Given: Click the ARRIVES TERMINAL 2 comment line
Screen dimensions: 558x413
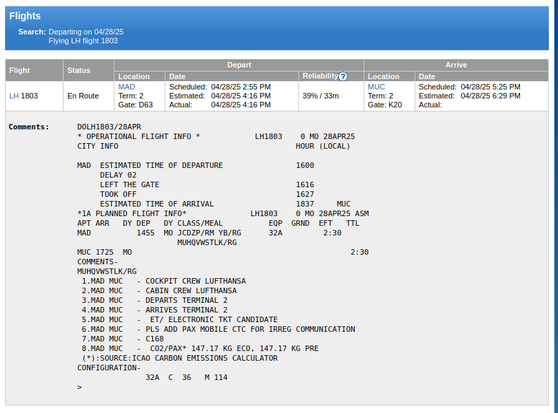Looking at the screenshot, I should click(154, 309).
